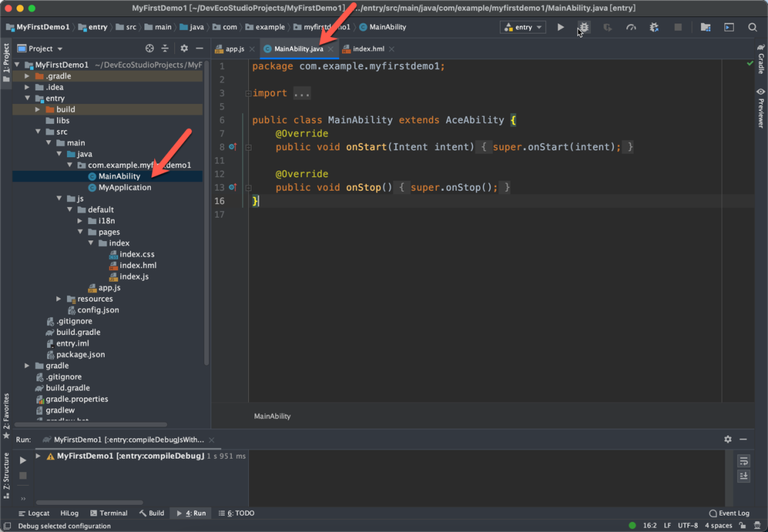
Task: Open the Run panel settings gear
Action: point(727,440)
